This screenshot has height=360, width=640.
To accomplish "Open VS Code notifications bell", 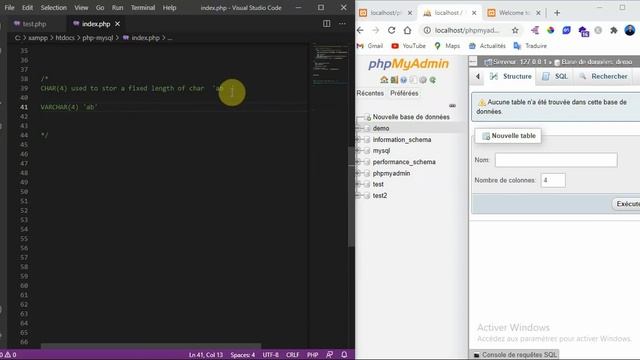I will click(x=344, y=355).
